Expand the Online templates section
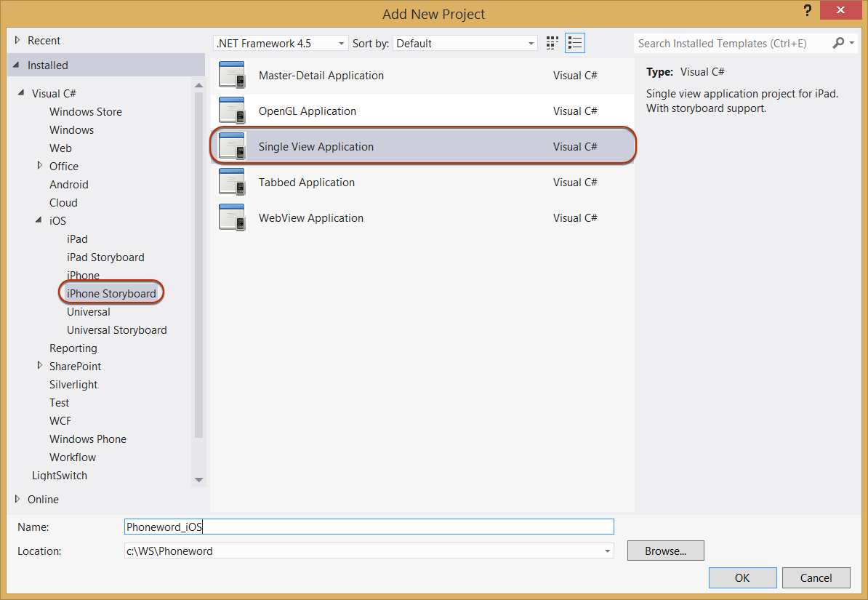This screenshot has height=600, width=868. pos(17,500)
